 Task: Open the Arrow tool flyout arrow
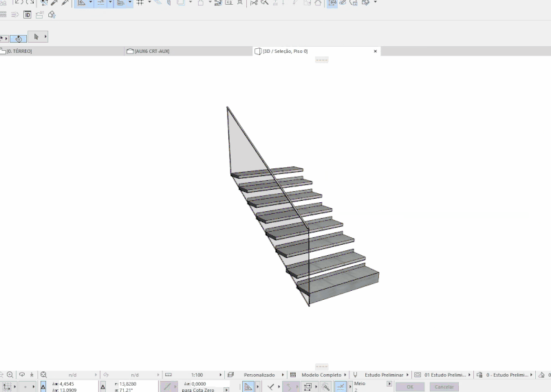(45, 36)
